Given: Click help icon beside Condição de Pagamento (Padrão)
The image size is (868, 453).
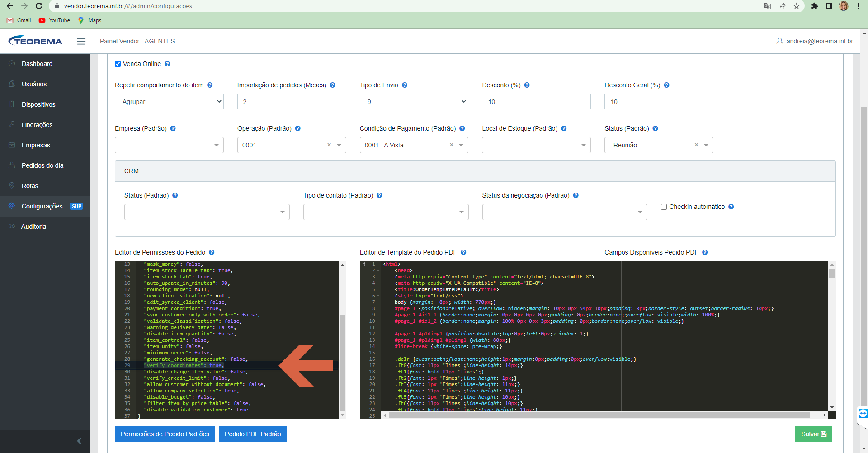Looking at the screenshot, I should click(462, 128).
